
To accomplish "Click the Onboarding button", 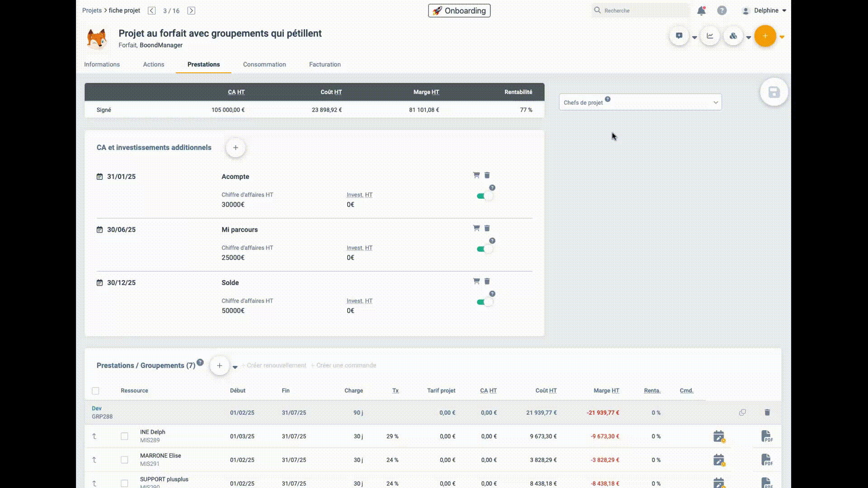I will [459, 11].
